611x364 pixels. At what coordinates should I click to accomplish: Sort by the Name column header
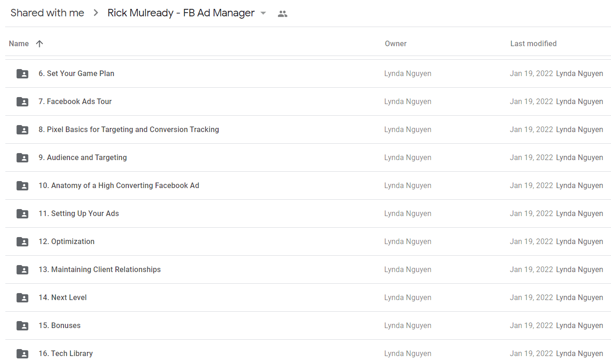point(19,43)
